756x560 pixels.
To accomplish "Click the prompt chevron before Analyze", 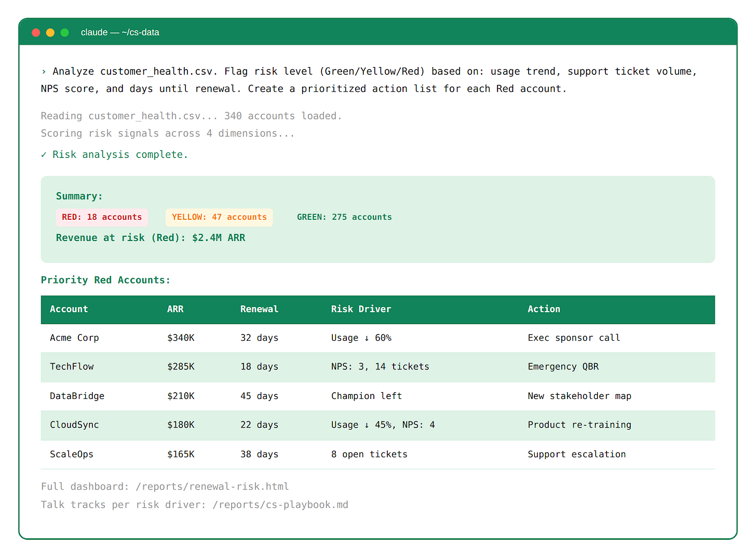I will (44, 72).
